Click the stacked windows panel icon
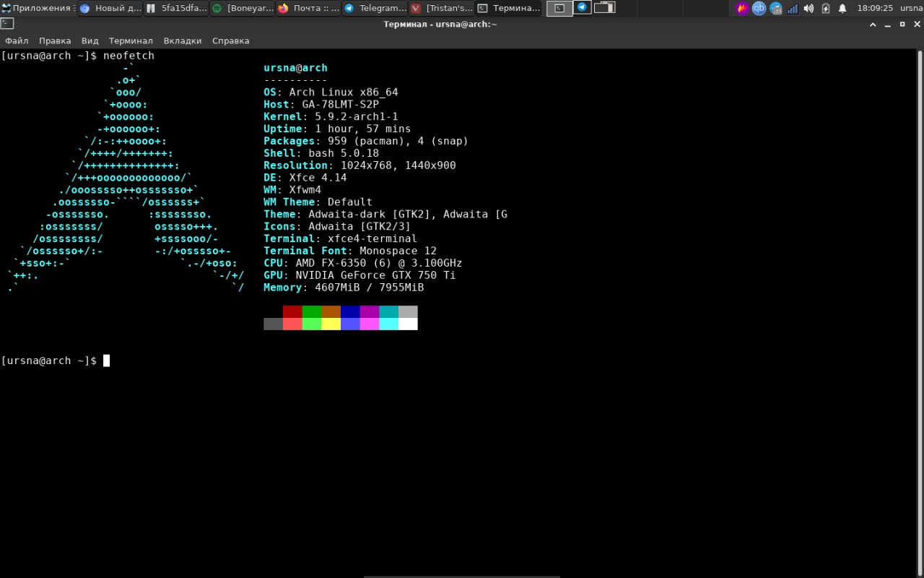 (x=604, y=8)
